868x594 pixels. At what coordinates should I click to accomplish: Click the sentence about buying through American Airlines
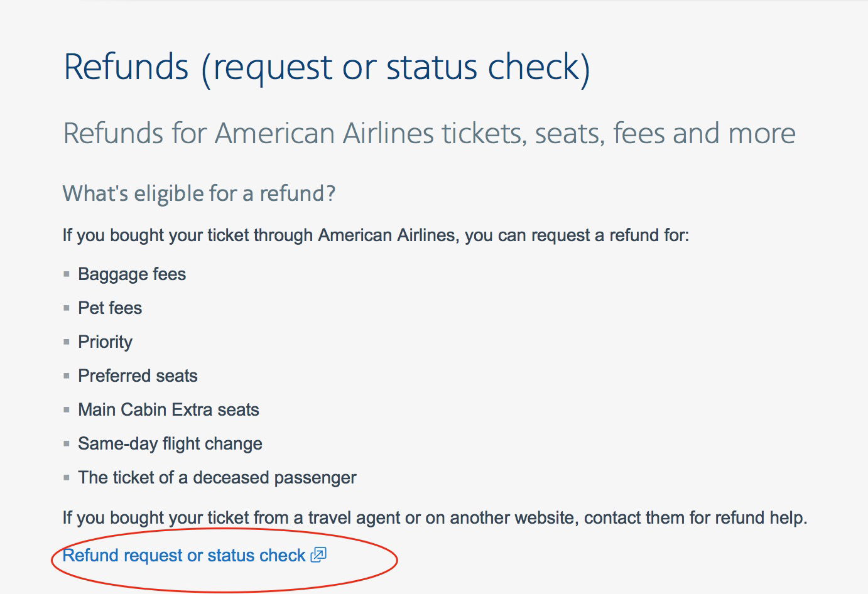(x=376, y=235)
